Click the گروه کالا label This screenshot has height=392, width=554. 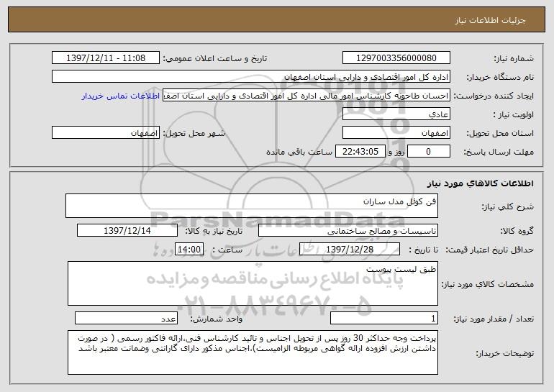[x=517, y=232]
